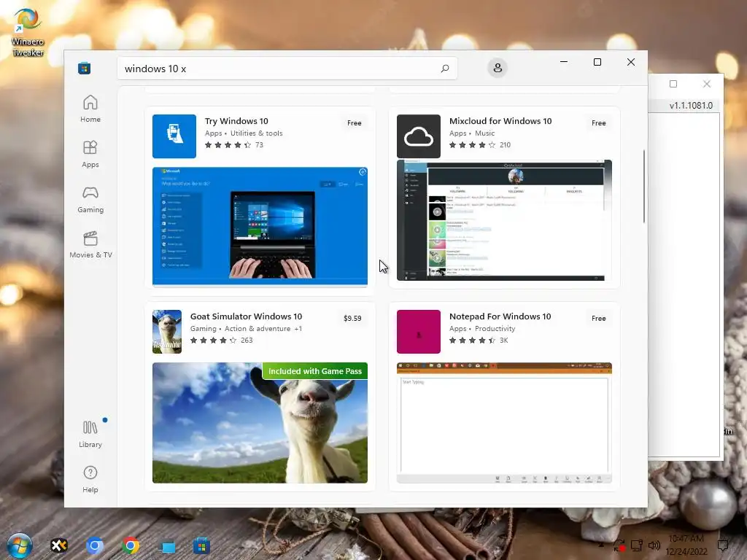Open Movies & TV in sidebar
The width and height of the screenshot is (747, 560).
click(90, 245)
